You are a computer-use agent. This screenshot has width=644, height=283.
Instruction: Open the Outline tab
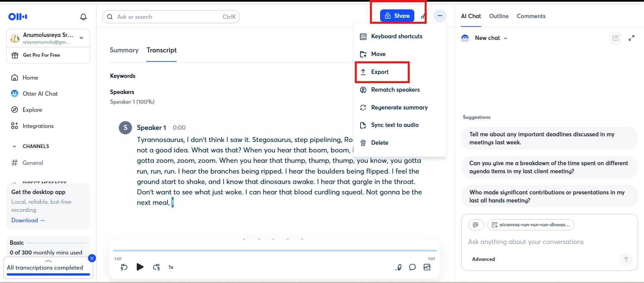499,16
